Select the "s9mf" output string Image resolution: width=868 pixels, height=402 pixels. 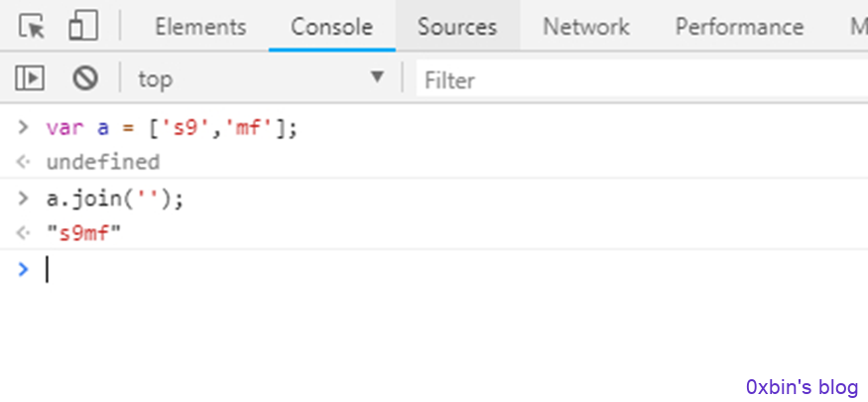pyautogui.click(x=83, y=233)
